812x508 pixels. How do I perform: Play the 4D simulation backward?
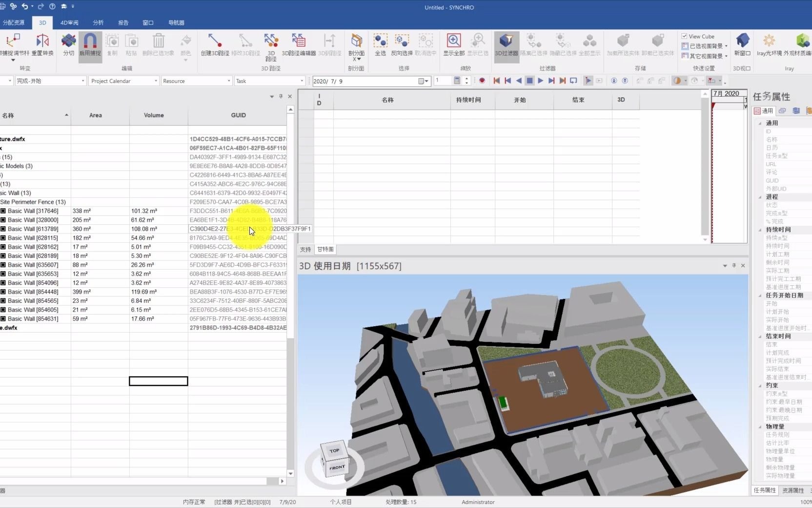[x=519, y=81]
